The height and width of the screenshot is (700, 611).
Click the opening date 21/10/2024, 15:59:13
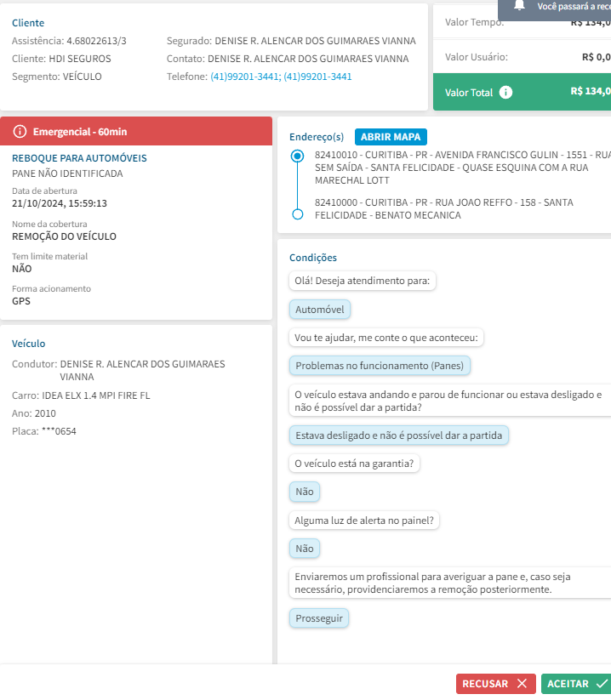point(60,203)
